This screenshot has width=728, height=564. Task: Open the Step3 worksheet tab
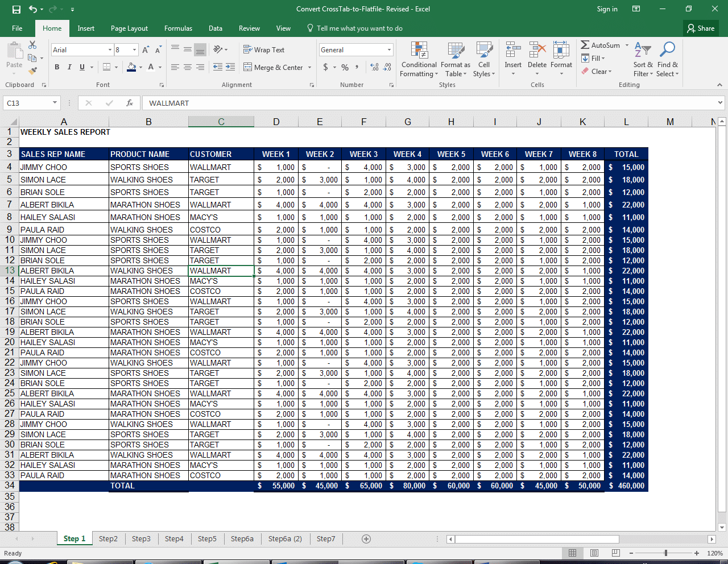point(141,538)
